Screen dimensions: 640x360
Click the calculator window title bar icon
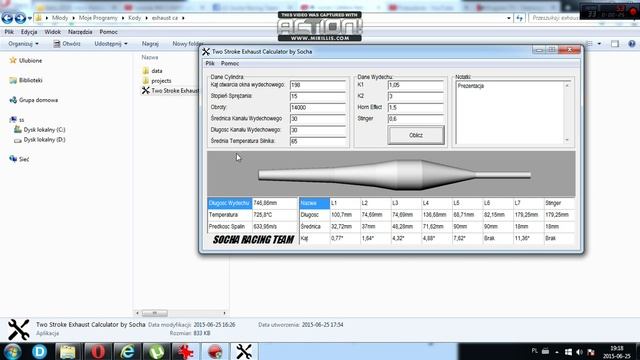pyautogui.click(x=206, y=51)
